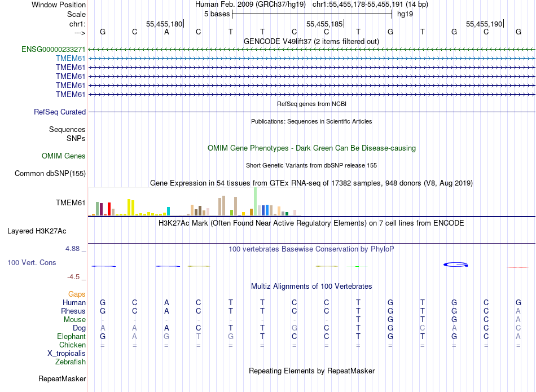536x392 pixels.
Task: Click the tall light green GTEx expression bar
Action: click(x=256, y=201)
